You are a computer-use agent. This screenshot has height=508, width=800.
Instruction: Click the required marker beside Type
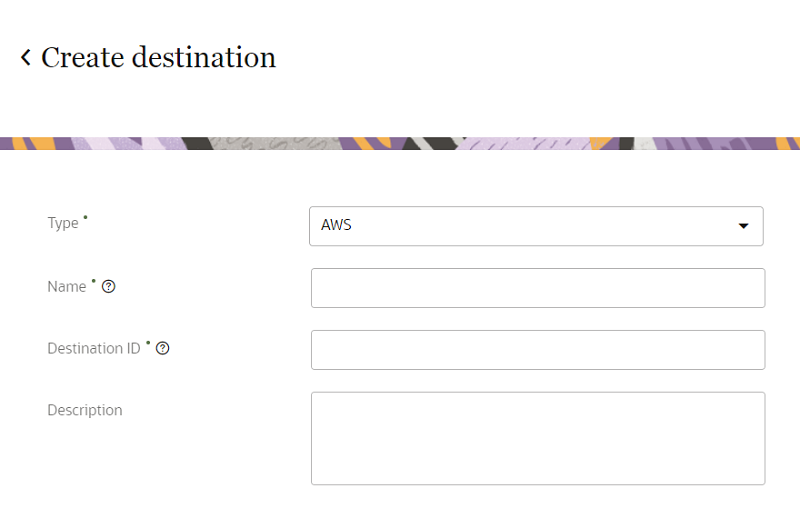coord(86,217)
